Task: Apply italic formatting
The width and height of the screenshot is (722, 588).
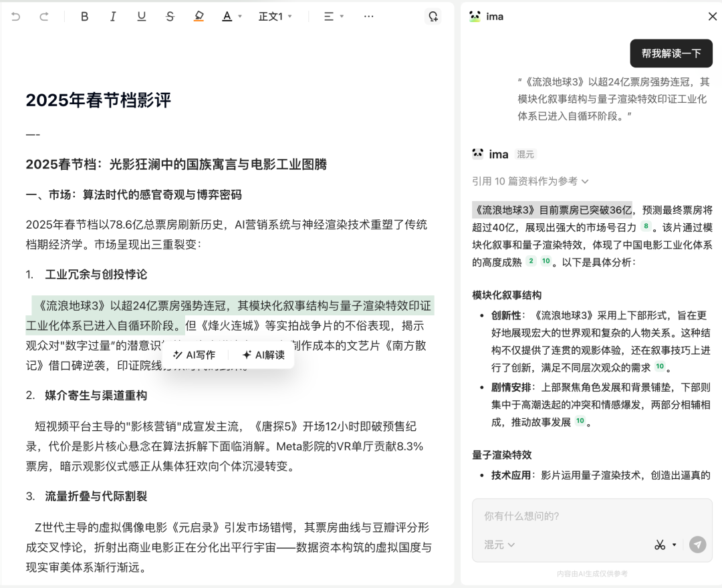Action: 113,16
